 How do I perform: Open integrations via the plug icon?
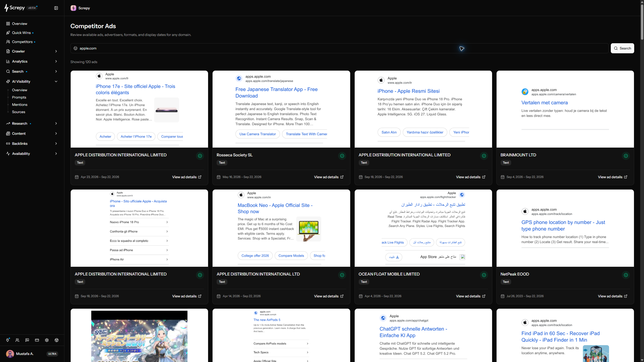coord(8,340)
